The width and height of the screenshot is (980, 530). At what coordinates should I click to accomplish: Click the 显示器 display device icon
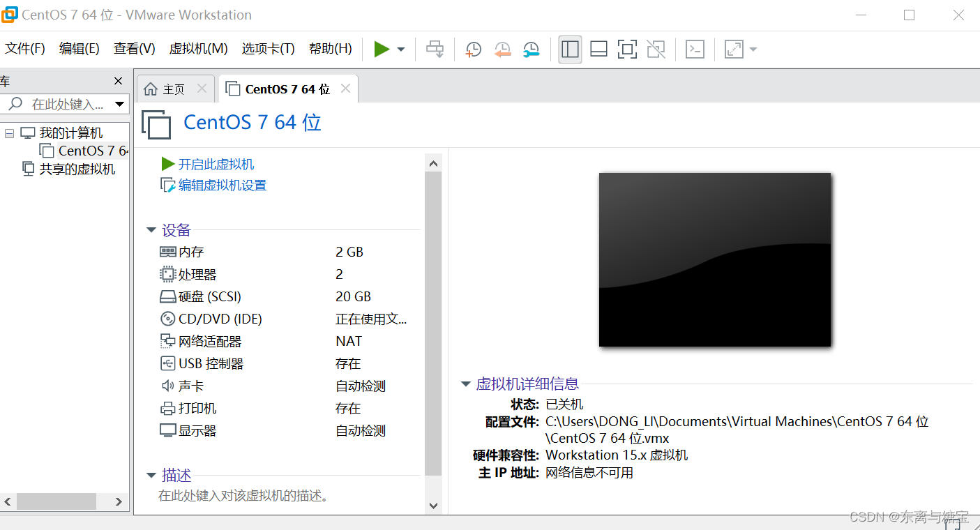coord(167,430)
